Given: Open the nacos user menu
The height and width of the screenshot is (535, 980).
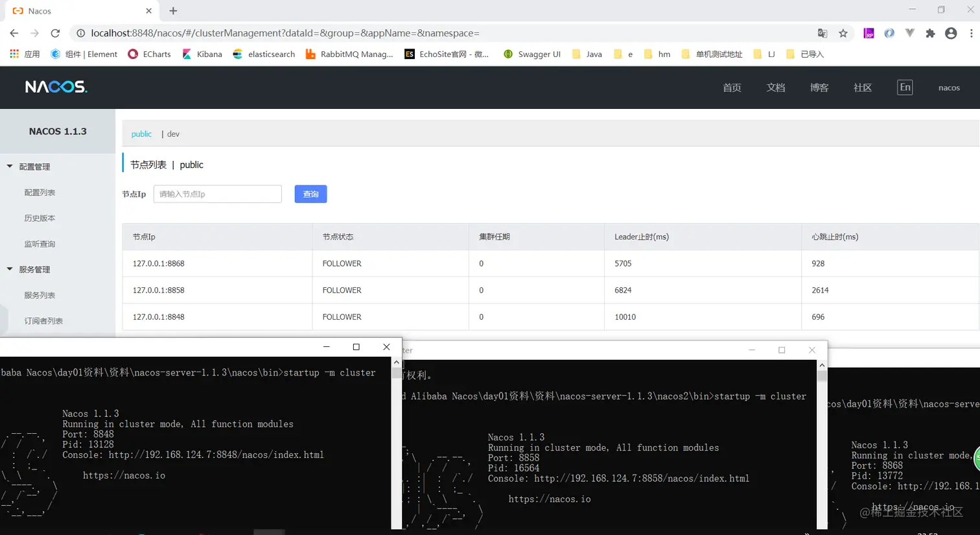Looking at the screenshot, I should pos(949,88).
